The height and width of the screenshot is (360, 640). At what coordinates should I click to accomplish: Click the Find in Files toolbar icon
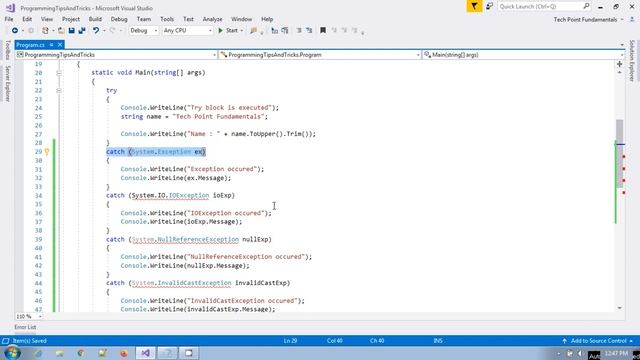point(253,31)
